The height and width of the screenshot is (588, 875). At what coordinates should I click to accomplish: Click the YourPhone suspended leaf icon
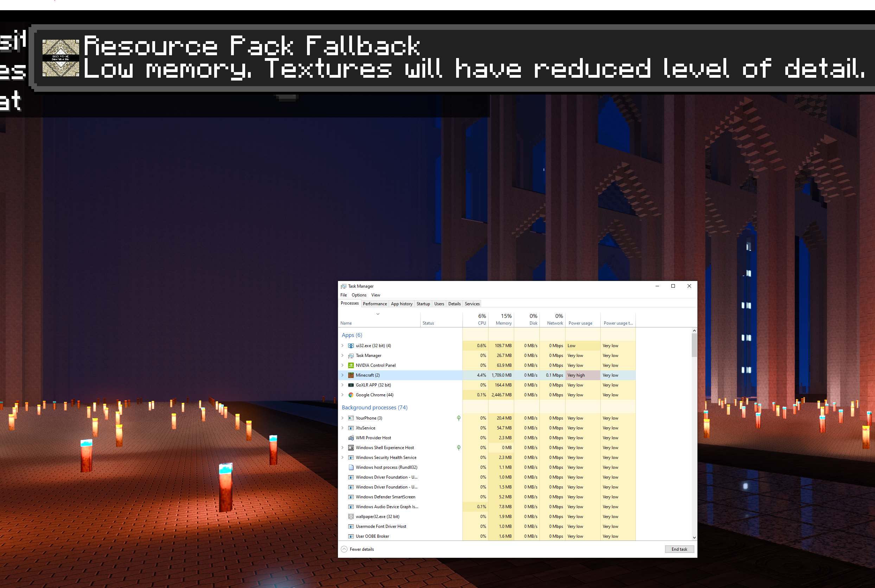[x=458, y=418]
